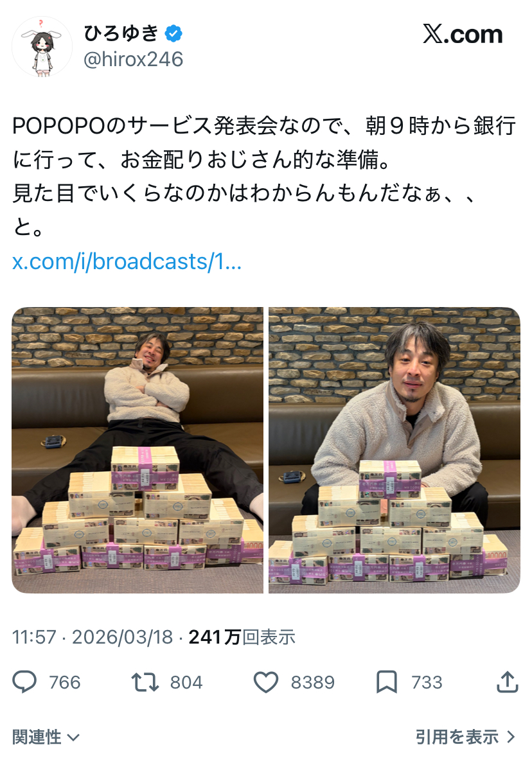Open 引用を表示 chevron link
Screen dimensions: 532x765
[x=465, y=737]
